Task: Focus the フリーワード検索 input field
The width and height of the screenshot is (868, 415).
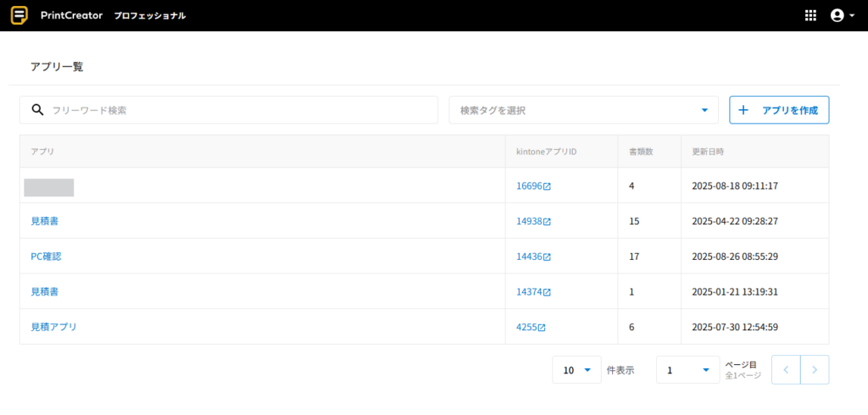Action: pos(237,110)
